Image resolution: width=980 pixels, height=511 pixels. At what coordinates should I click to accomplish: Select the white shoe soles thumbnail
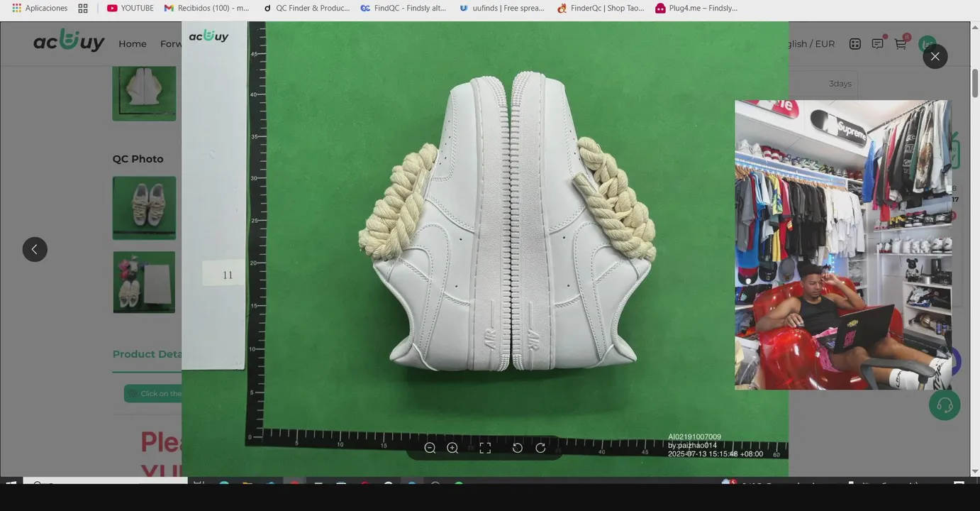coord(144,93)
